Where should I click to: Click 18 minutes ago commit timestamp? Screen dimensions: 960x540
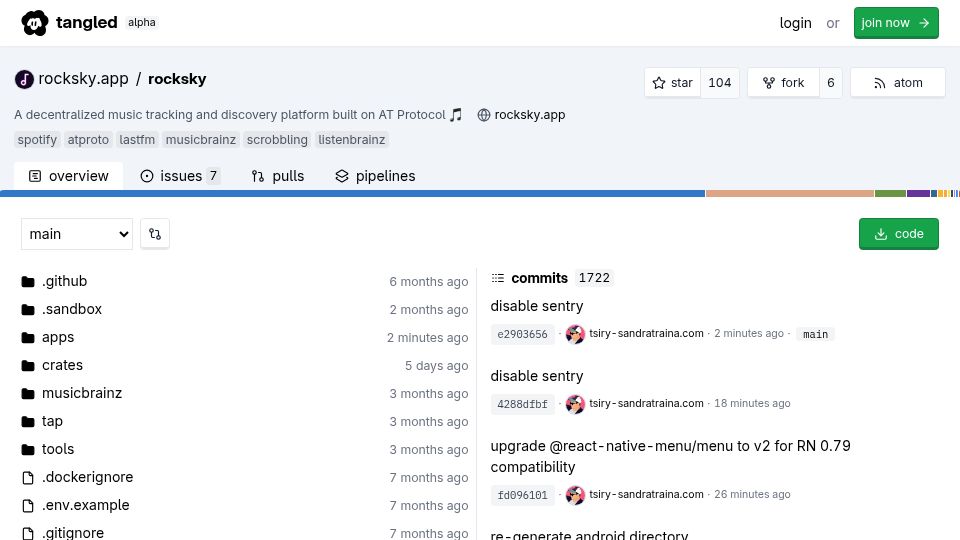pos(752,403)
